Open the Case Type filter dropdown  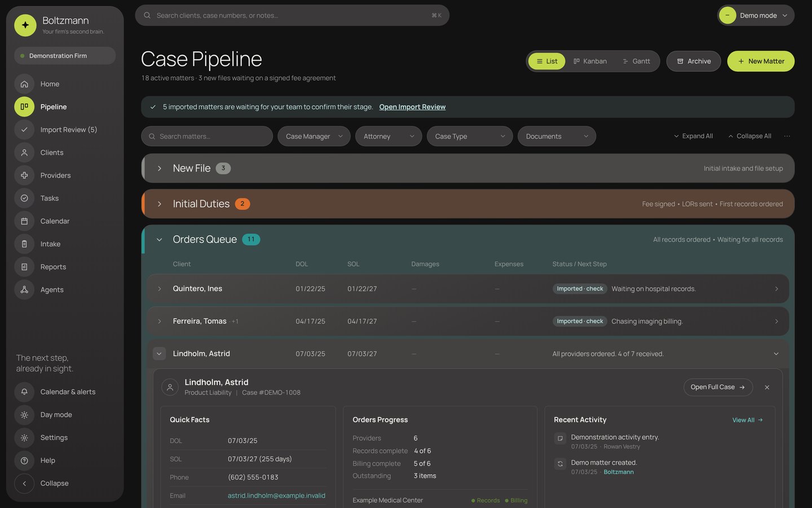point(470,136)
